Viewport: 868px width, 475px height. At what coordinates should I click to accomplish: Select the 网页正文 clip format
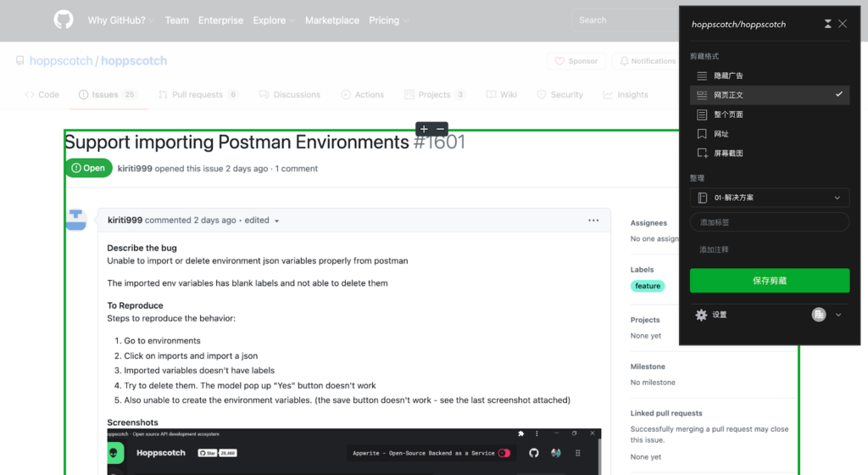click(x=770, y=95)
